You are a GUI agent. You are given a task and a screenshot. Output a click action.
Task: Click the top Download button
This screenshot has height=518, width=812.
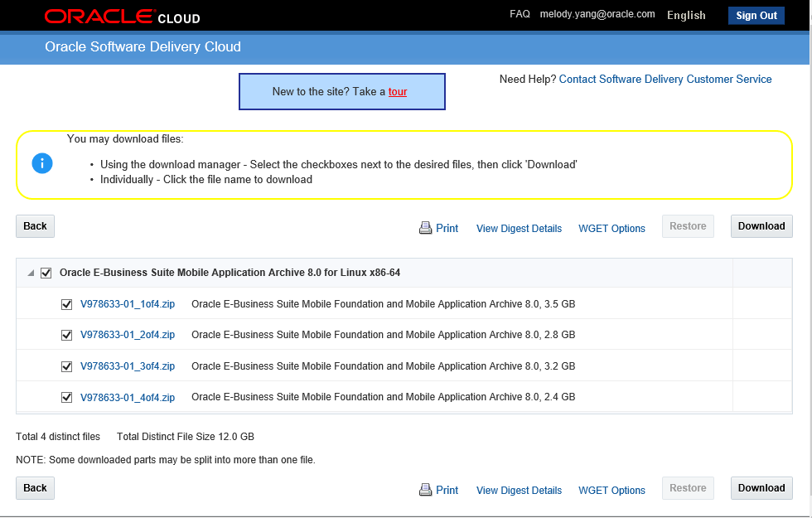pyautogui.click(x=761, y=226)
